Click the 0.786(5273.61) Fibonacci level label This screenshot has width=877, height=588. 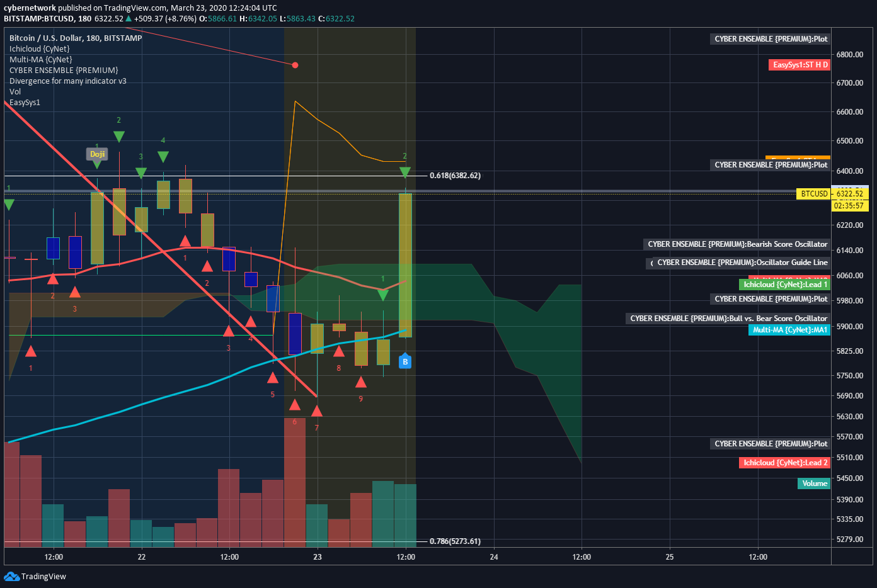coord(455,541)
